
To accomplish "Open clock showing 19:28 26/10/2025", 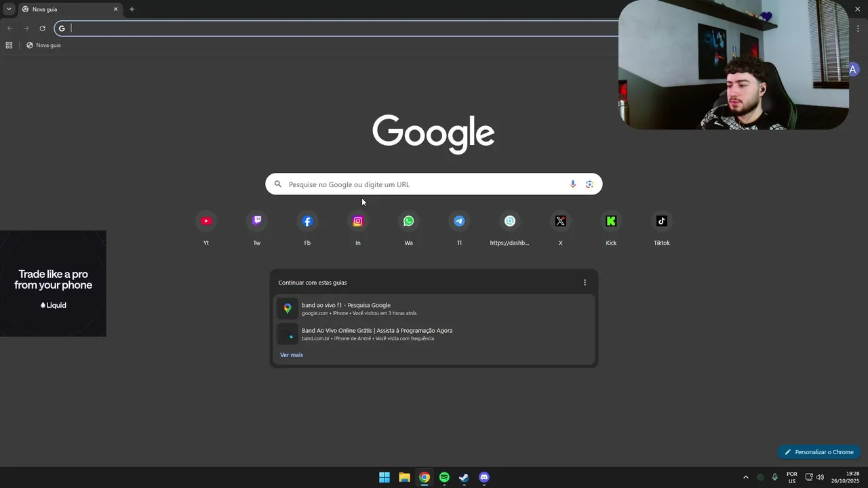I will (846, 477).
